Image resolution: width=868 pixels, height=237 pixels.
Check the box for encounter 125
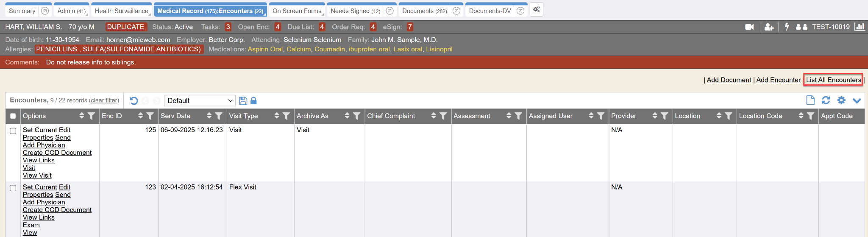[13, 131]
